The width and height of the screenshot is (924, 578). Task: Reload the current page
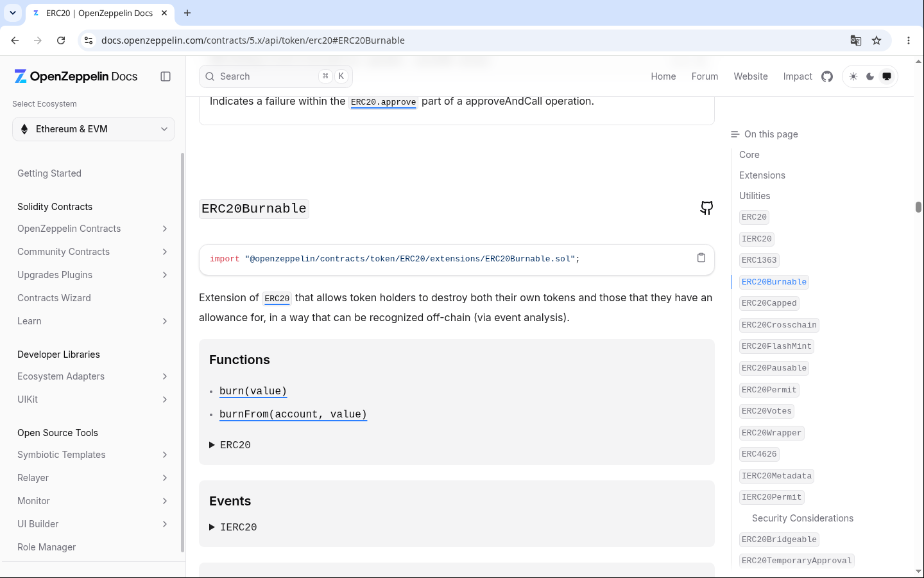(61, 40)
